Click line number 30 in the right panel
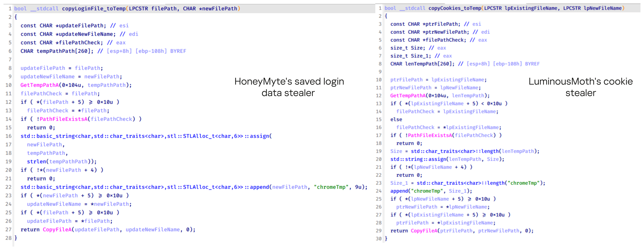 (379, 239)
